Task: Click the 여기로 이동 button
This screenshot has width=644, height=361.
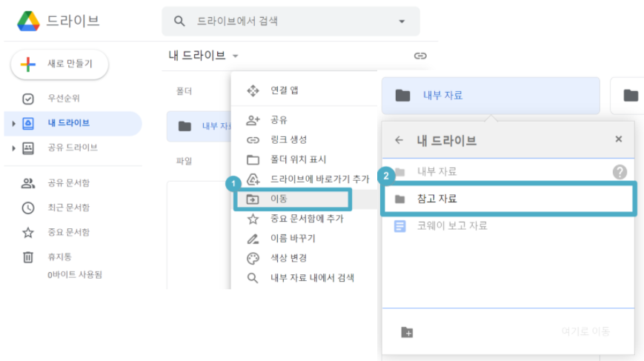Action: [x=585, y=331]
